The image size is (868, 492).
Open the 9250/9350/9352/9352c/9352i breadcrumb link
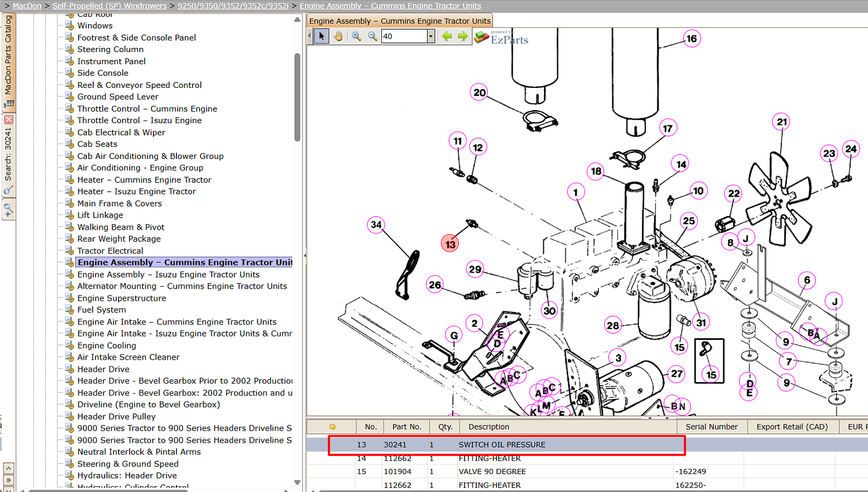pyautogui.click(x=233, y=6)
